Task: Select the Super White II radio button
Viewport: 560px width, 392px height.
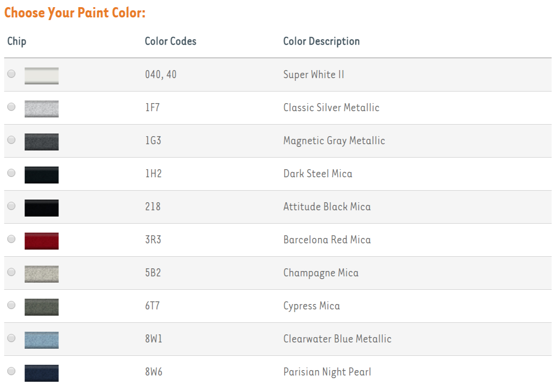Action: click(12, 74)
